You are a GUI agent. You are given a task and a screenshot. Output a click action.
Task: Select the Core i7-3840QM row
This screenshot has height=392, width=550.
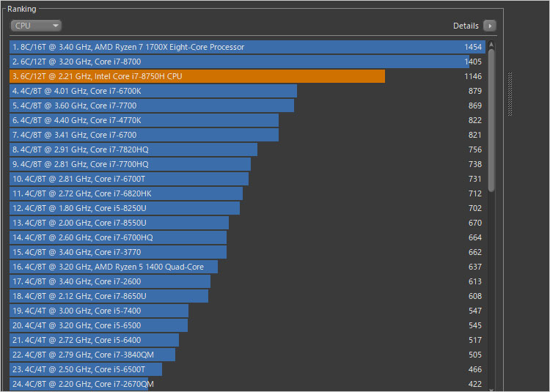pyautogui.click(x=83, y=355)
